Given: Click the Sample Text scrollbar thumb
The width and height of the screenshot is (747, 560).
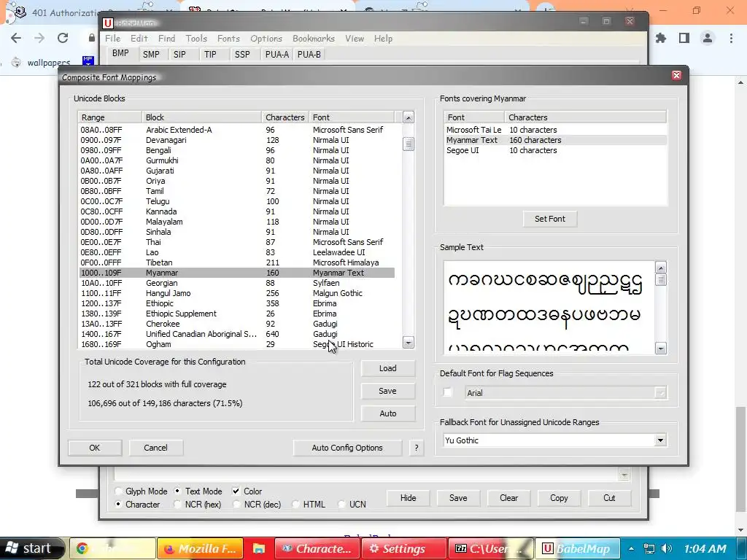Looking at the screenshot, I should pos(660,279).
